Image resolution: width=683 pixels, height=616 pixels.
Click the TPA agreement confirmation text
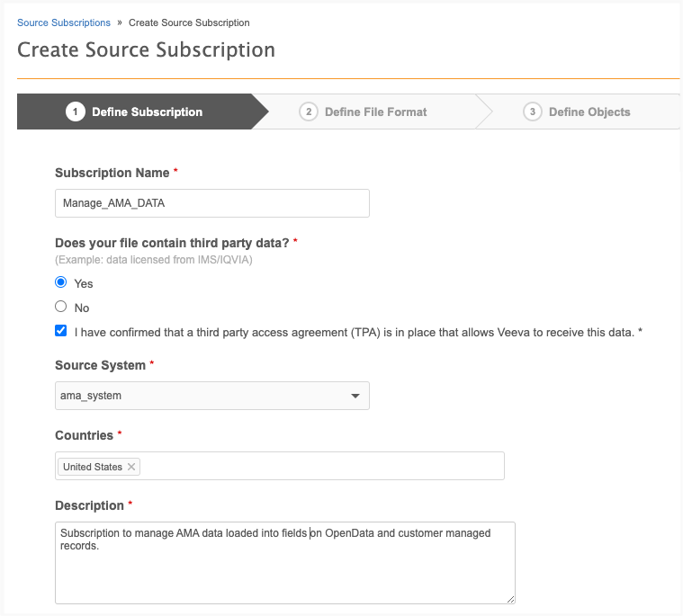[358, 332]
